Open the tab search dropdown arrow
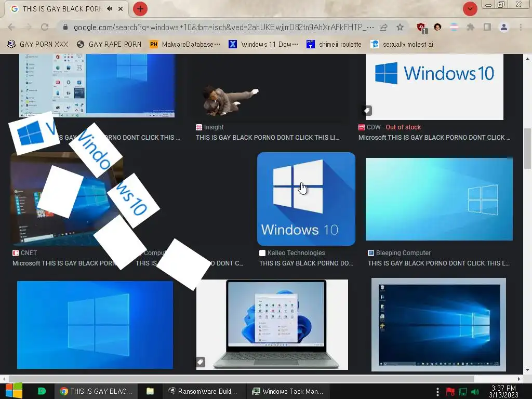The height and width of the screenshot is (399, 532). click(470, 9)
